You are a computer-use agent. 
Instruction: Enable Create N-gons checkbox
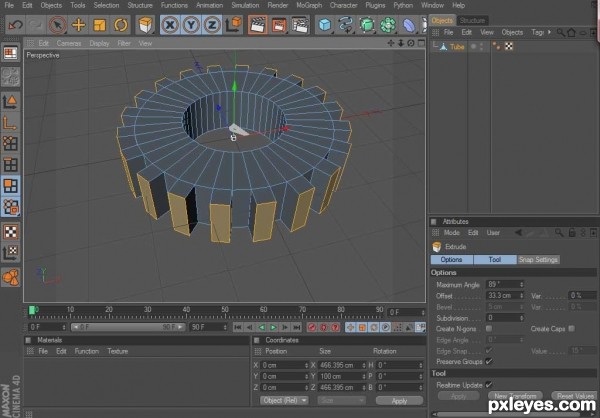489,328
